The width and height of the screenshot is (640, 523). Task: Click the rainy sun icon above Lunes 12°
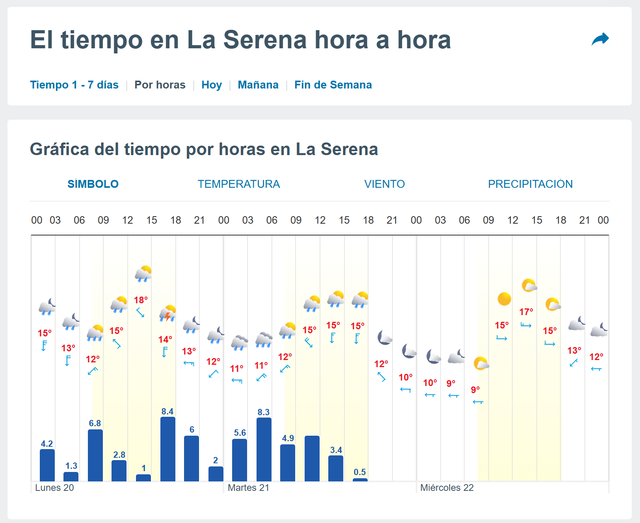[95, 333]
